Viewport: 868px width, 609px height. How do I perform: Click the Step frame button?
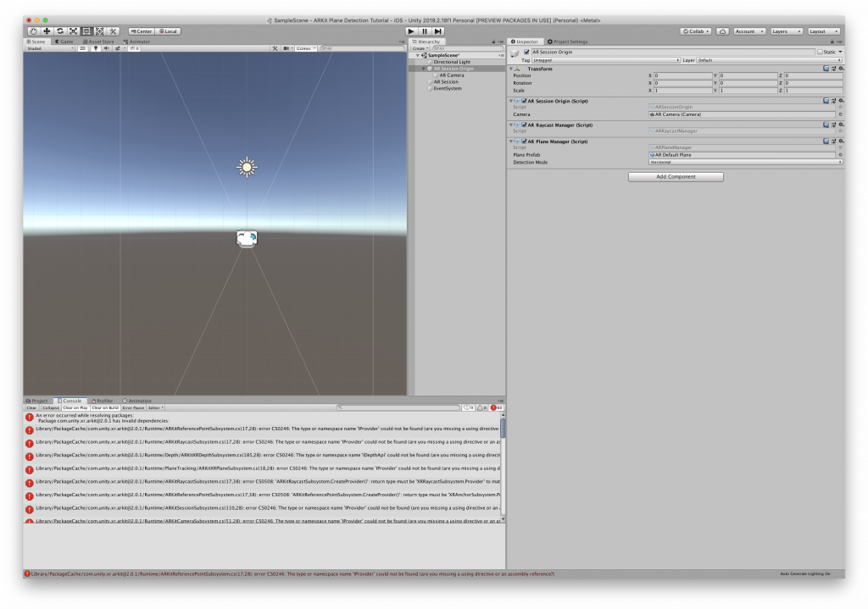point(438,31)
